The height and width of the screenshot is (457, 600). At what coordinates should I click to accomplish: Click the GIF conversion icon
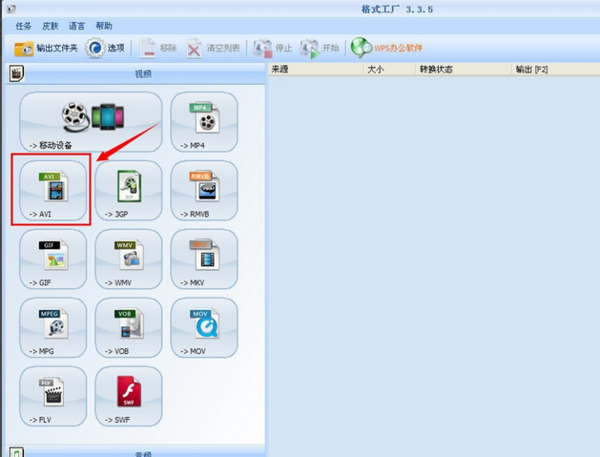(53, 258)
